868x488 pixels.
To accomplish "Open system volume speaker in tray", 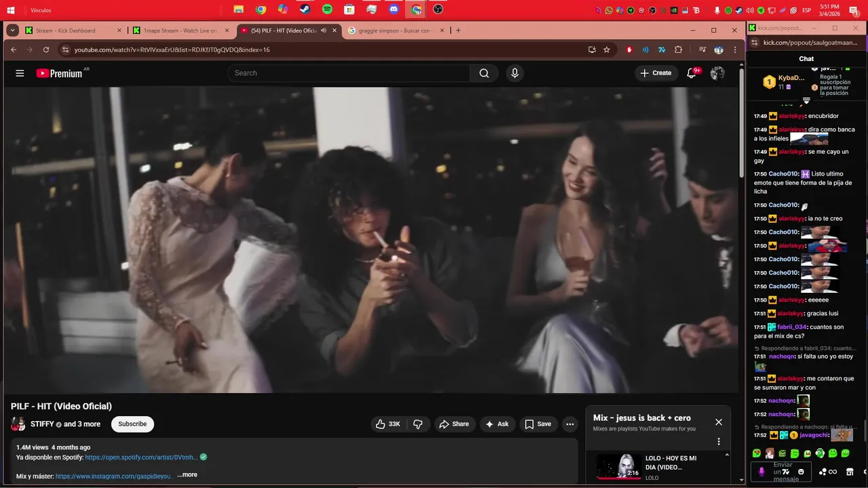I will [750, 10].
